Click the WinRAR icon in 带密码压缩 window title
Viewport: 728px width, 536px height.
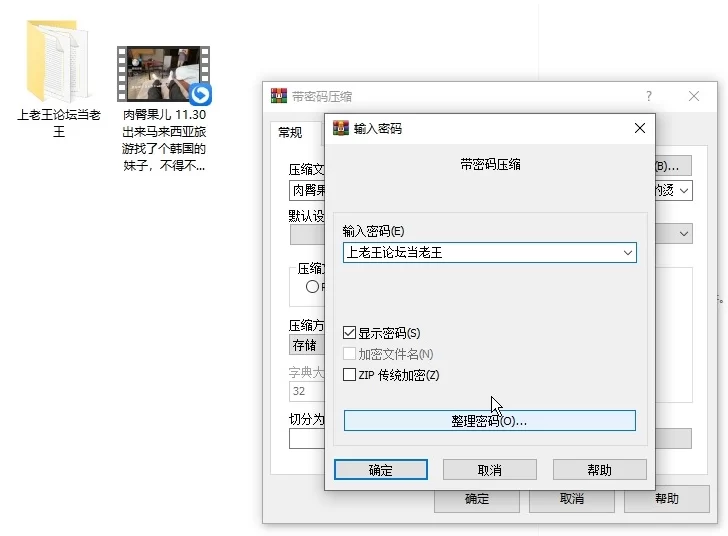point(279,96)
